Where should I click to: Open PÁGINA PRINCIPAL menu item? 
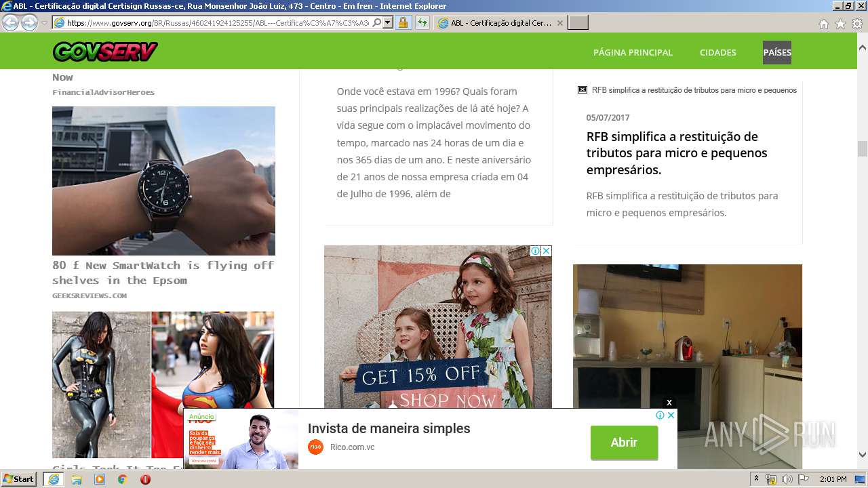point(633,52)
